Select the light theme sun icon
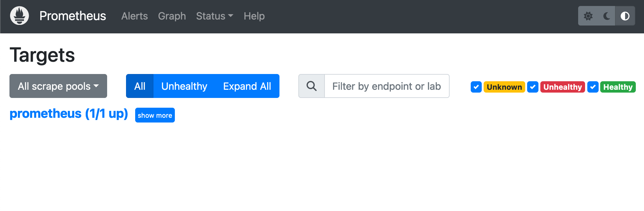 pos(588,16)
